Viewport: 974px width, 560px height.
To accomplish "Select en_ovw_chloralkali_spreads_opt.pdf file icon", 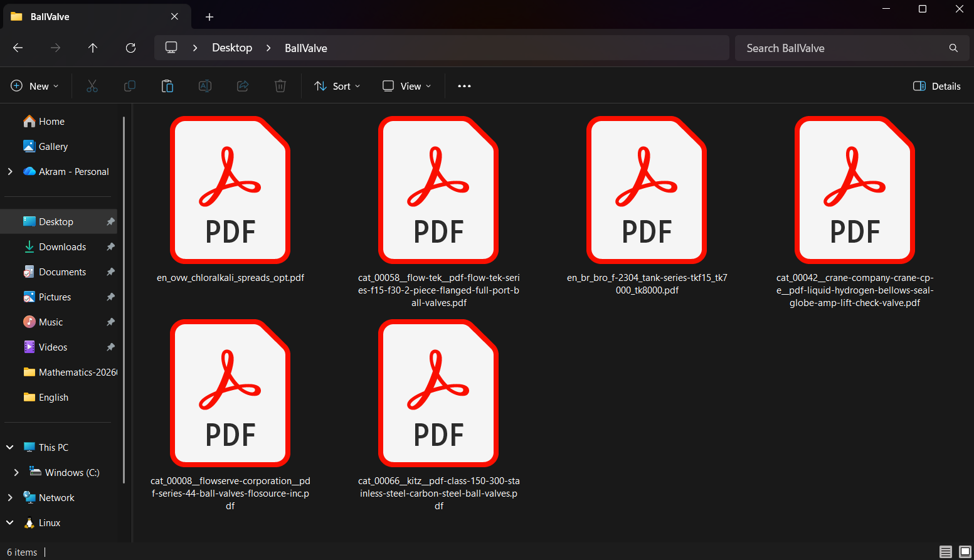I will click(x=230, y=190).
